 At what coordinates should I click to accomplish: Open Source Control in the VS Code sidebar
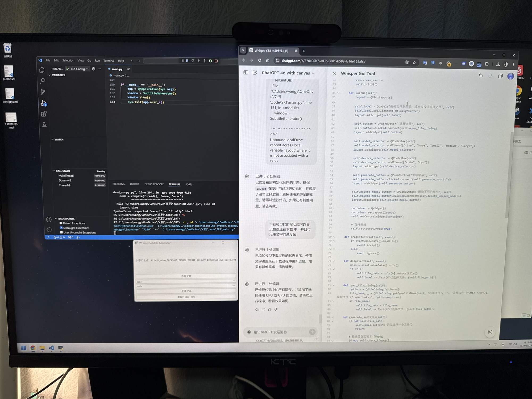click(x=43, y=92)
